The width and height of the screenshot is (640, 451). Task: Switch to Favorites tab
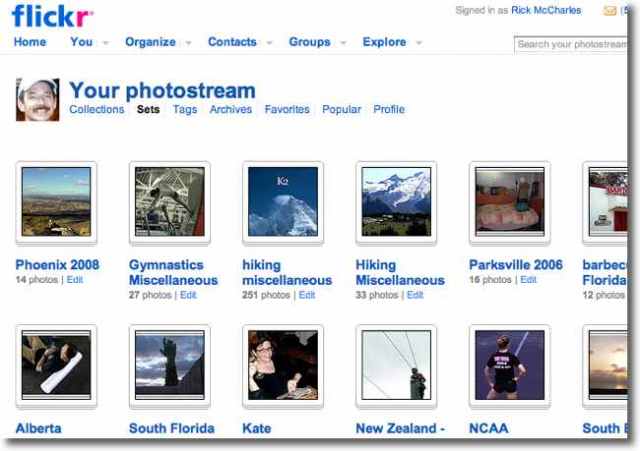pos(287,109)
